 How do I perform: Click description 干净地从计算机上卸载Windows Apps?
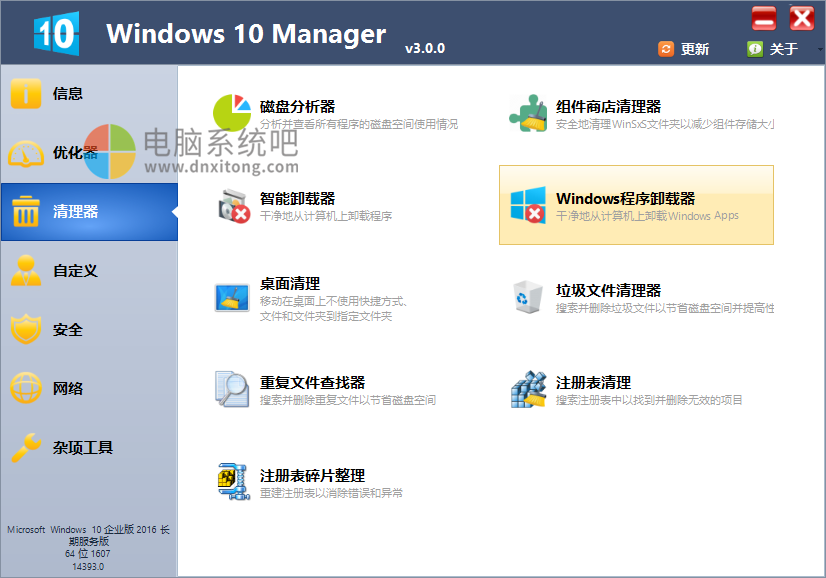tap(647, 215)
